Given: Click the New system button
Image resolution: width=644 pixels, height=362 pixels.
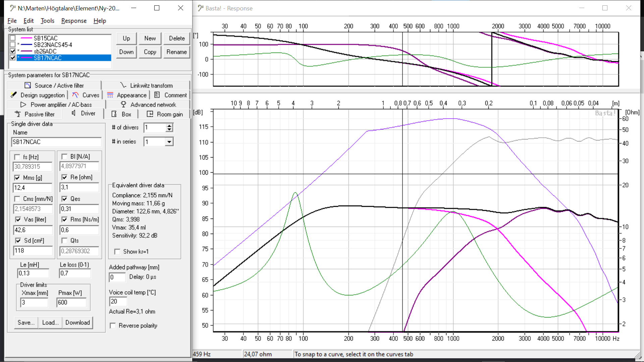Looking at the screenshot, I should pos(150,38).
